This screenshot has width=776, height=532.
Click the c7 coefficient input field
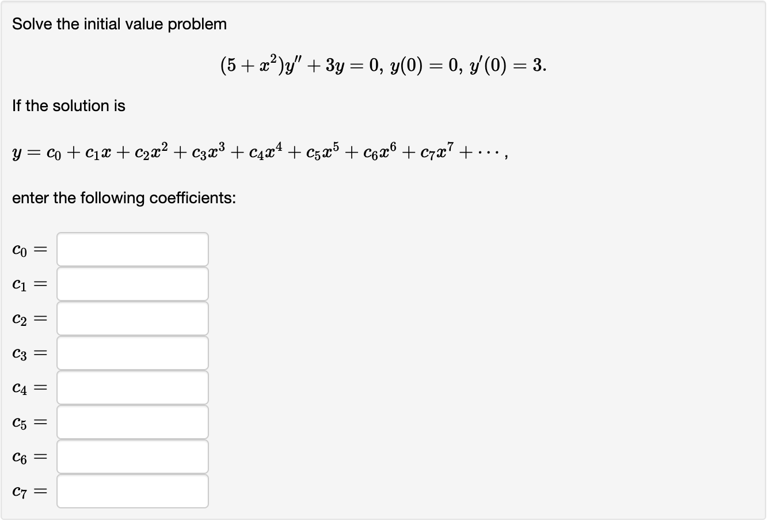pyautogui.click(x=132, y=491)
